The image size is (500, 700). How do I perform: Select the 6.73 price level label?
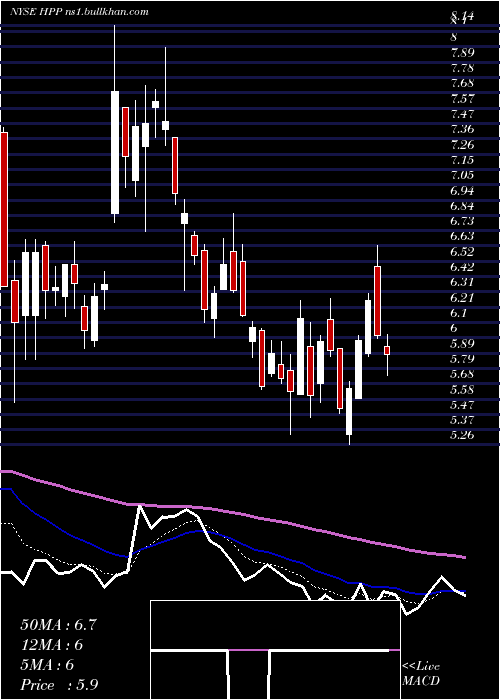pos(462,221)
